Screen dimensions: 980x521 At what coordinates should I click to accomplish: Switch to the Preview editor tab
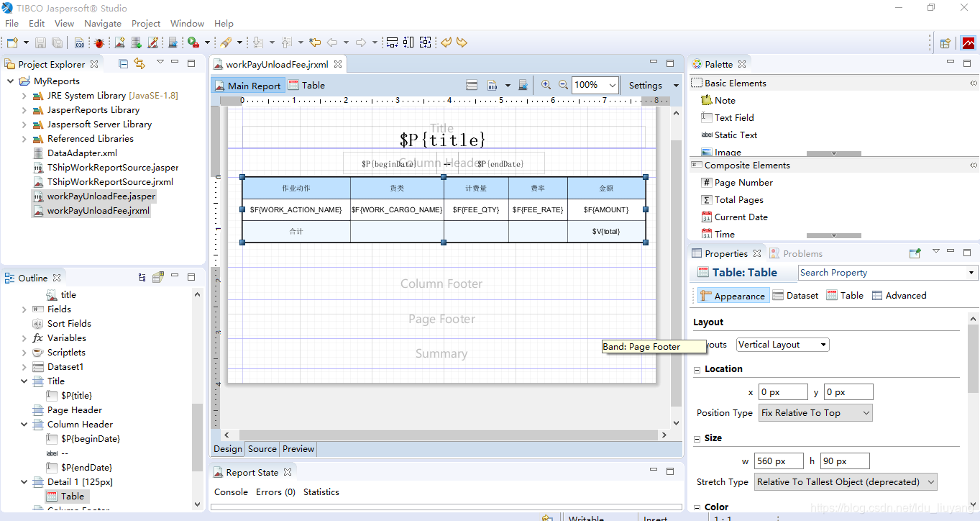coord(298,449)
